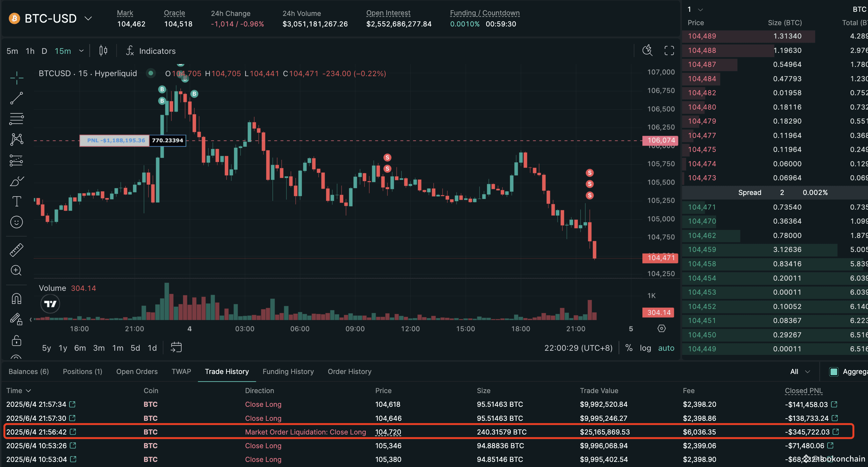868x467 pixels.
Task: Lock all drawings on the chart
Action: pos(16,341)
